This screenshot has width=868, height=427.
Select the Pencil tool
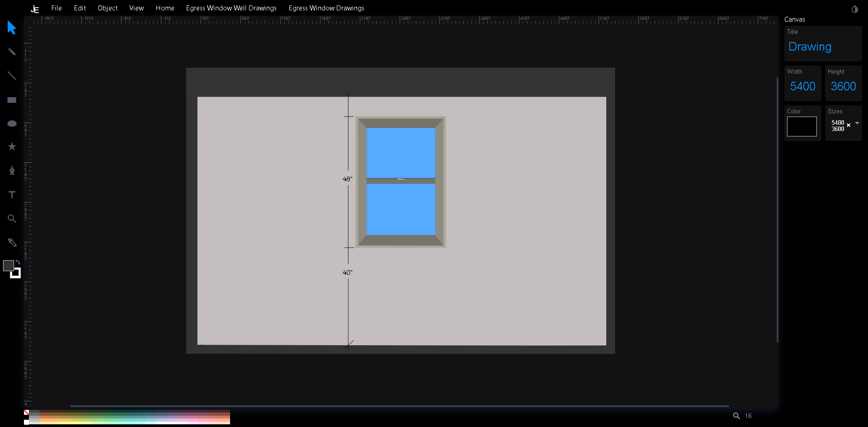12,52
